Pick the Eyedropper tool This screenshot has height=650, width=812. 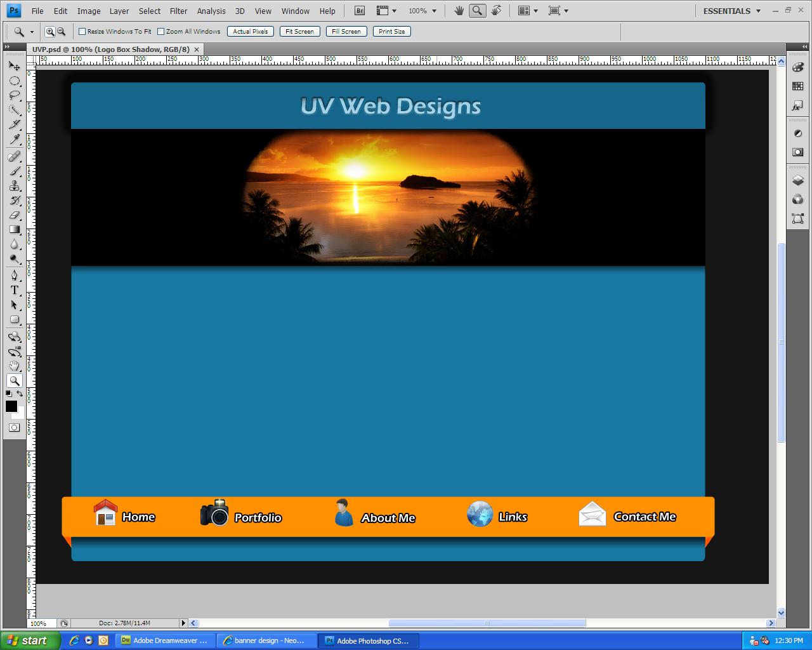click(x=14, y=140)
